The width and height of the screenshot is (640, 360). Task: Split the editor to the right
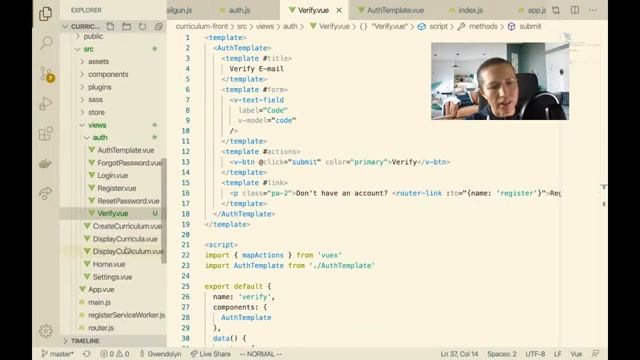click(575, 10)
